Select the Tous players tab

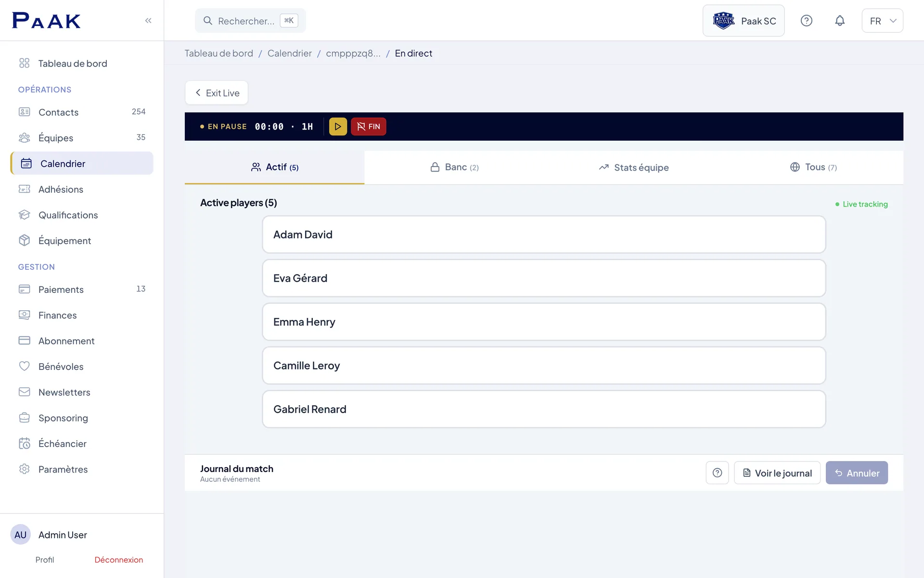(813, 167)
